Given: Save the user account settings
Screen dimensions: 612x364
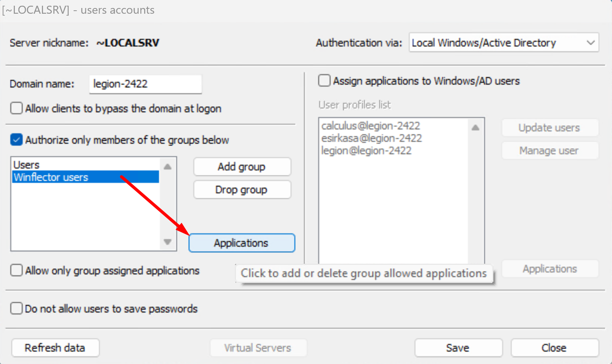Looking at the screenshot, I should pyautogui.click(x=458, y=348).
